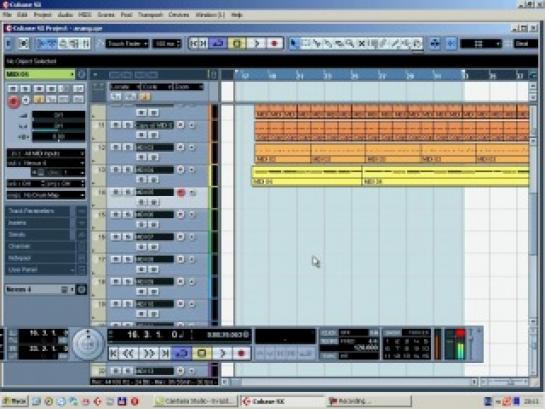This screenshot has height=409, width=545.
Task: Record-enable track 13
Action: (x=180, y=170)
